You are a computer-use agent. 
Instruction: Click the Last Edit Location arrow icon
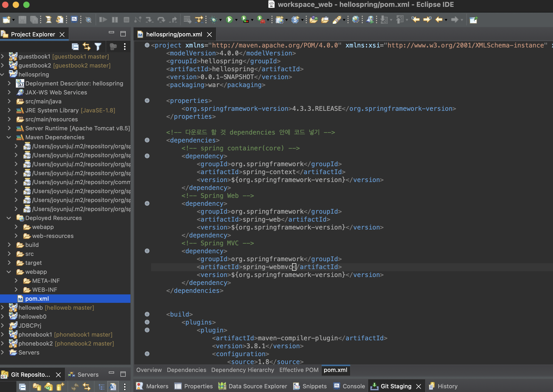415,20
